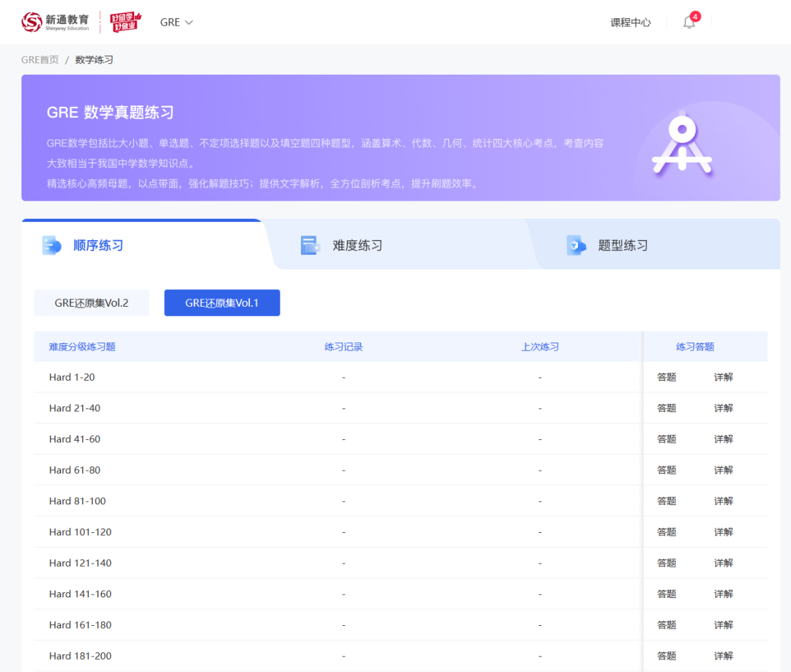Open 详解 for Hard 81-100

pyautogui.click(x=724, y=501)
